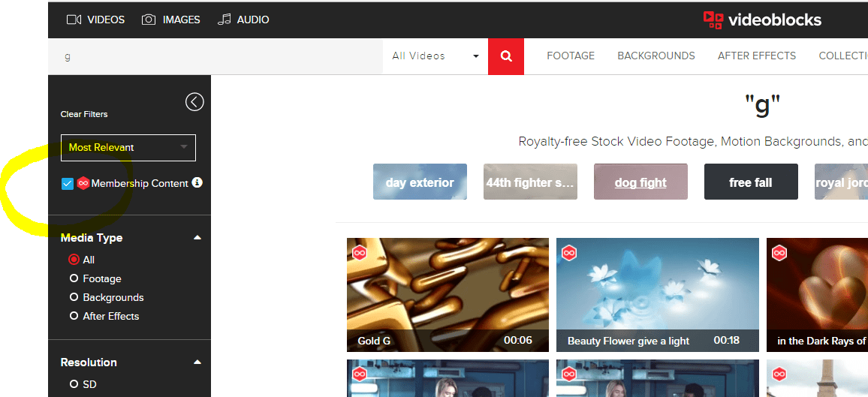Click the free fall suggestion tag
This screenshot has height=397, width=868.
(751, 182)
